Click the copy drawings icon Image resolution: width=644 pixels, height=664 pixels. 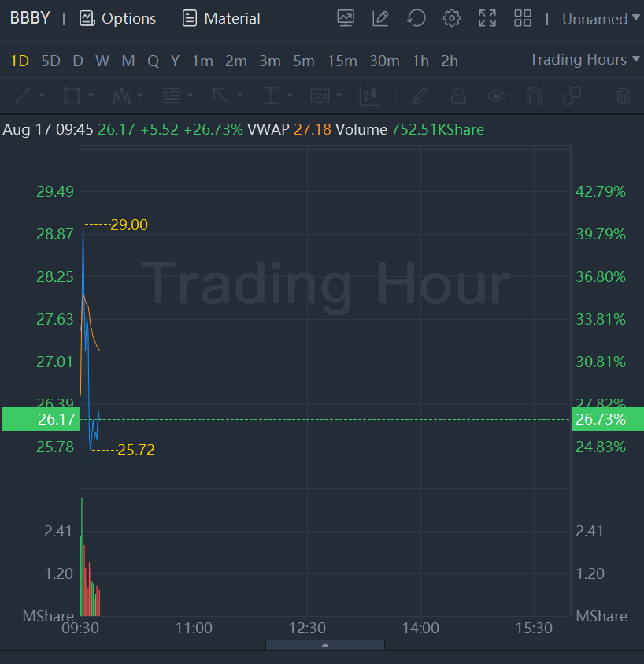click(x=572, y=96)
